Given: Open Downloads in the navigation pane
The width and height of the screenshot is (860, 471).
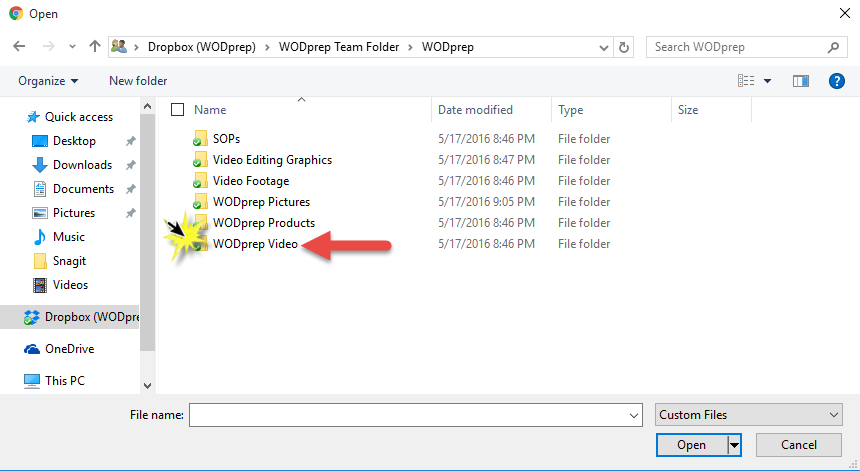Looking at the screenshot, I should [82, 165].
